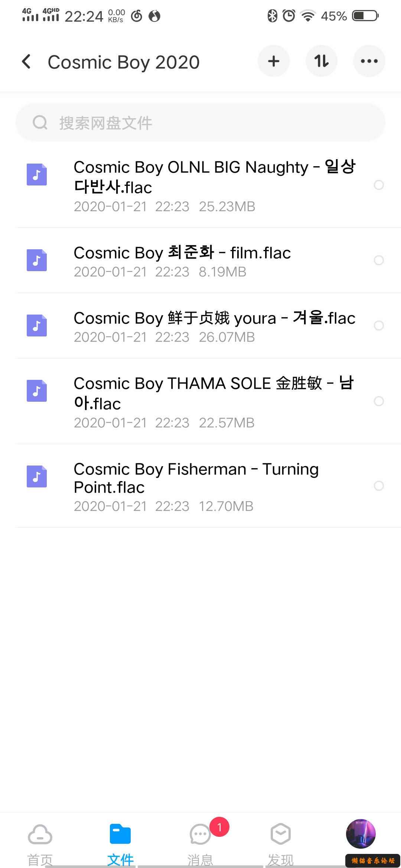The image size is (401, 868).
Task: Tap music icon of film.flac file
Action: (x=37, y=260)
